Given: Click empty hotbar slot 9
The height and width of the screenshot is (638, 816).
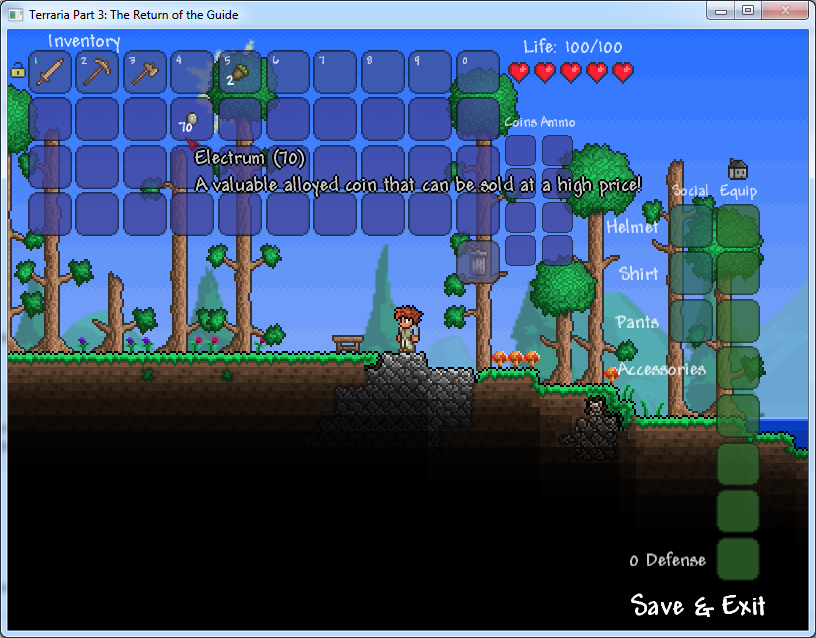Looking at the screenshot, I should [430, 72].
